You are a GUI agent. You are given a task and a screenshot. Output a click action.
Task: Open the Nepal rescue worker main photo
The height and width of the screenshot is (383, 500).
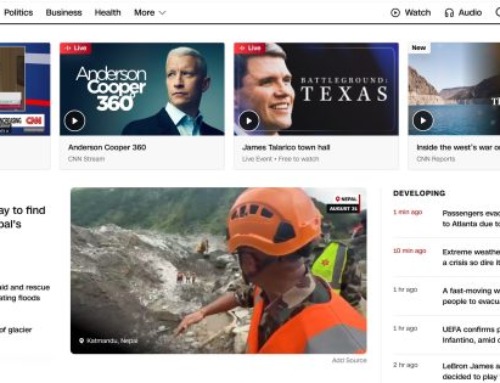[219, 270]
